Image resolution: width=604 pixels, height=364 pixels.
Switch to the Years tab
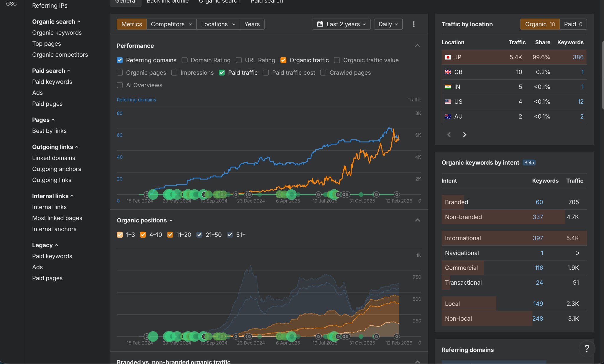point(252,24)
